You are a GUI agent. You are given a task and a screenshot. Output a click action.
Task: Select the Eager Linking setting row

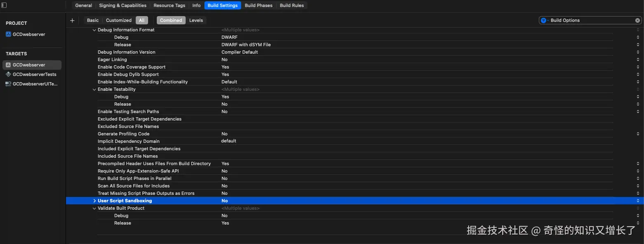tap(355, 59)
